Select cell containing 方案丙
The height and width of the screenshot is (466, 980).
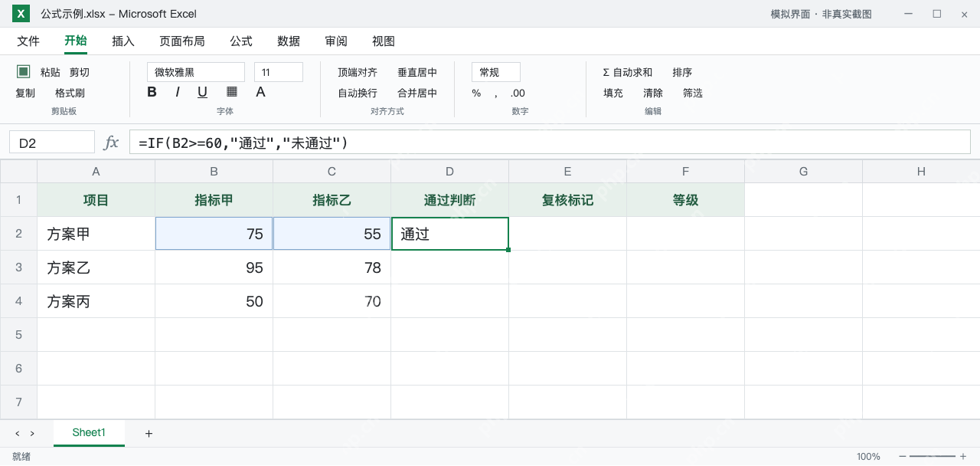[x=96, y=301]
